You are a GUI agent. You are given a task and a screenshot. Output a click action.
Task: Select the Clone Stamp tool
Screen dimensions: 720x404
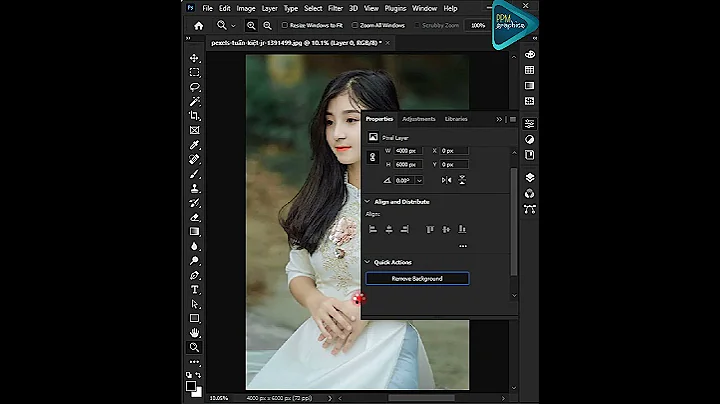194,188
